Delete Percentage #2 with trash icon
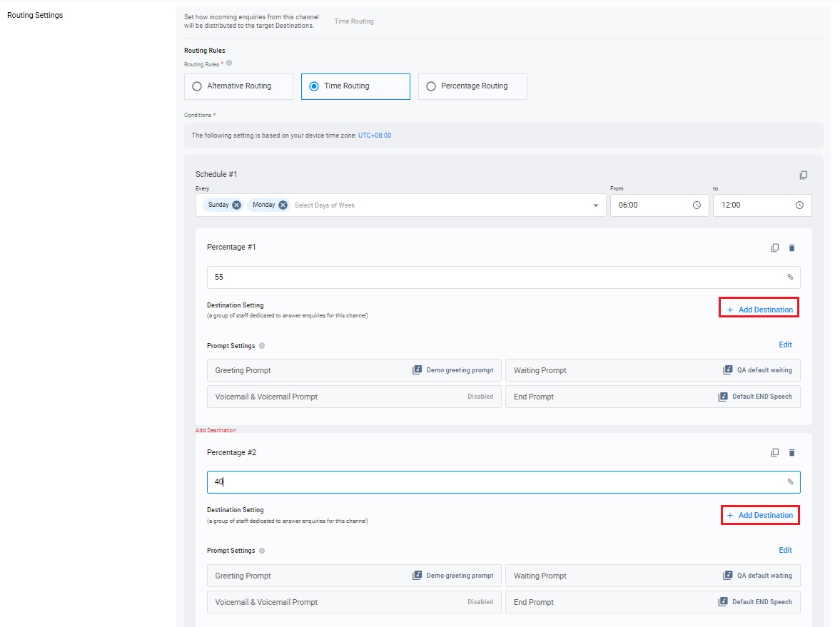The height and width of the screenshot is (627, 840). coord(791,452)
